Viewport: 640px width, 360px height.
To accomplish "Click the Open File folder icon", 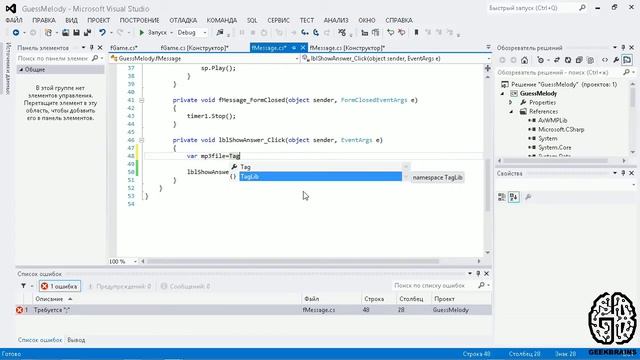I will coord(65,33).
